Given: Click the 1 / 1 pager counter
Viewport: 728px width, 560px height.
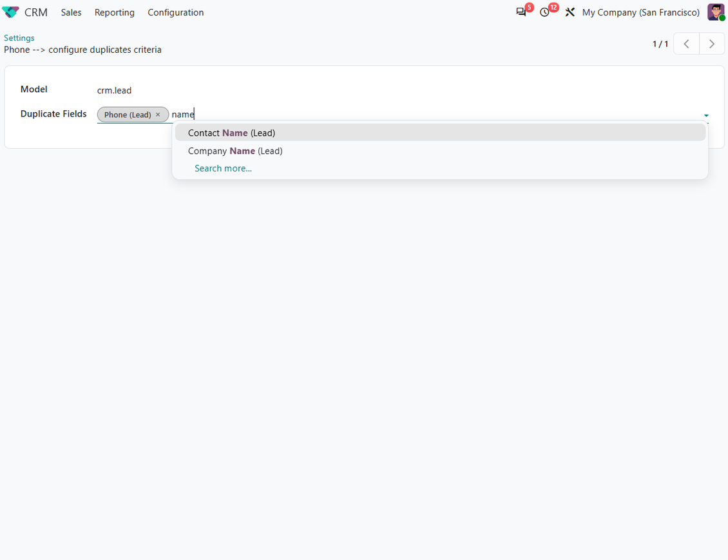Looking at the screenshot, I should pyautogui.click(x=660, y=44).
